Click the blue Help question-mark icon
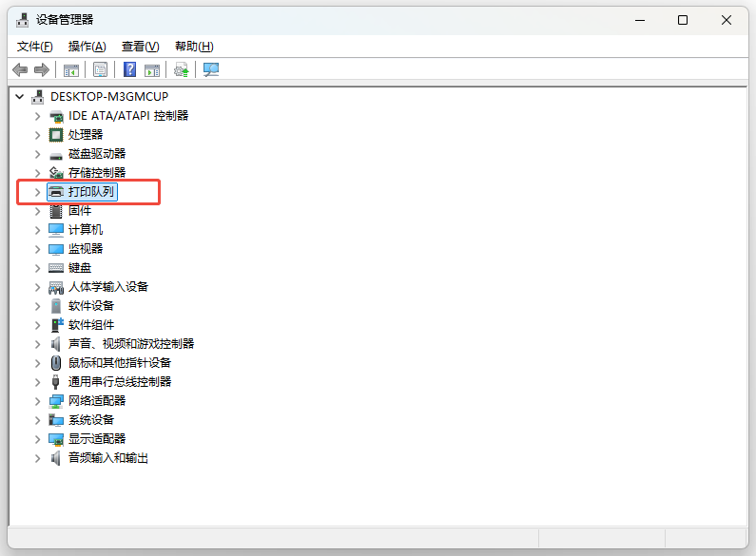This screenshot has width=756, height=556. [x=129, y=70]
